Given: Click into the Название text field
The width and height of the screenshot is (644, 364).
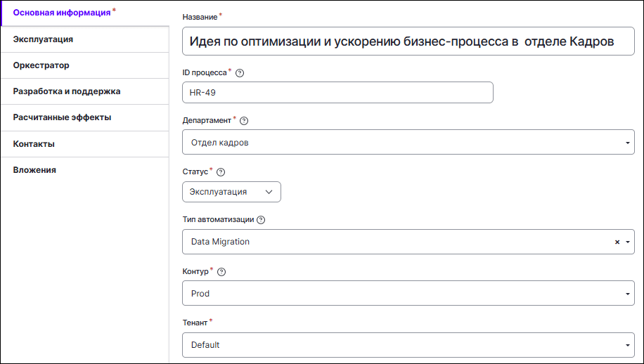Looking at the screenshot, I should tap(408, 41).
